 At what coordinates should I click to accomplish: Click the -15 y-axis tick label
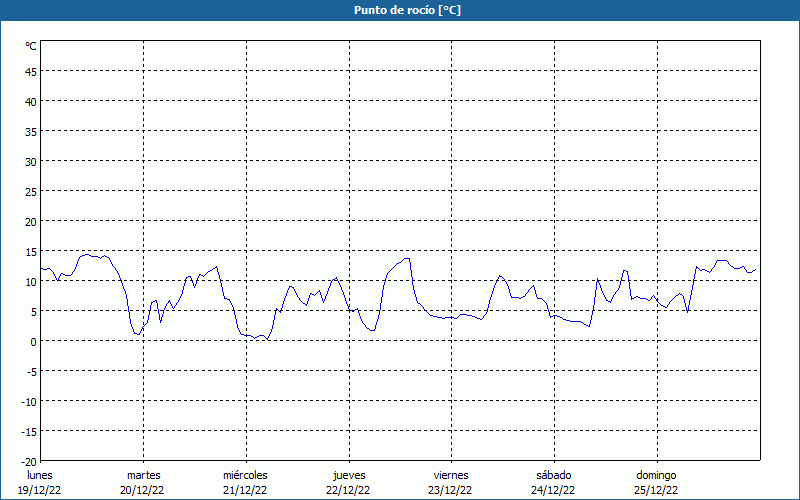[x=29, y=431]
